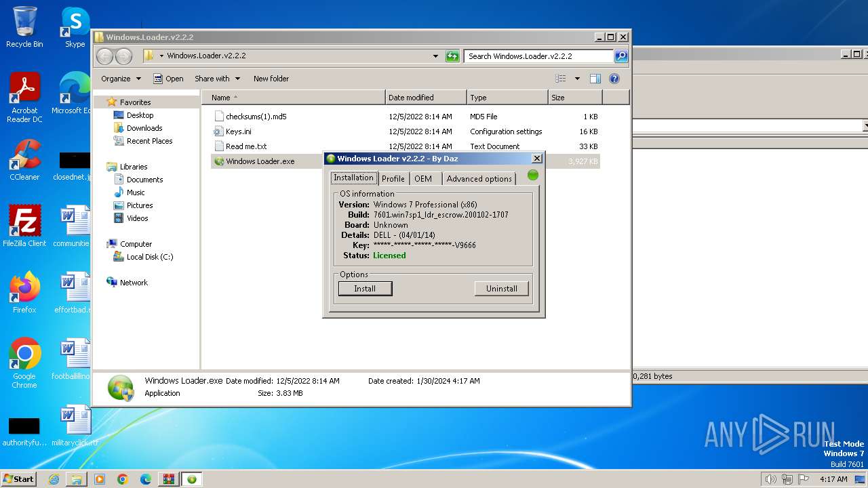Open Internet Explorer from the taskbar
The image size is (868, 488).
pos(54,479)
